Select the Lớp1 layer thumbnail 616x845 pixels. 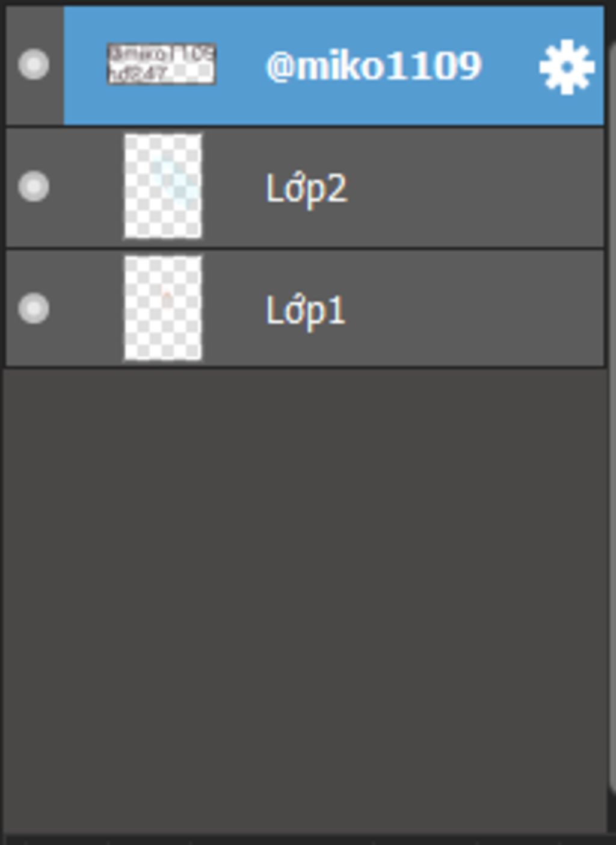[x=163, y=309]
